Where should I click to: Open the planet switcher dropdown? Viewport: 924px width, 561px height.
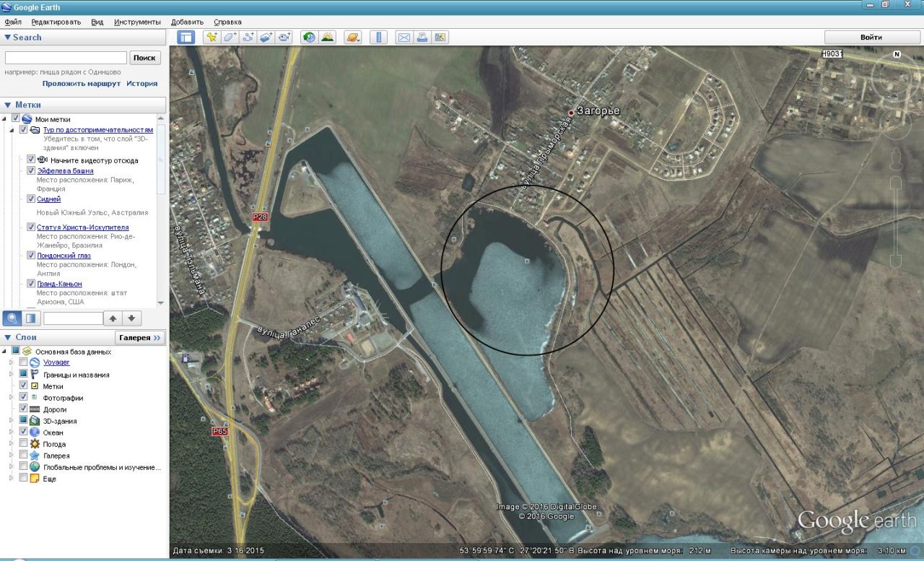click(x=352, y=38)
